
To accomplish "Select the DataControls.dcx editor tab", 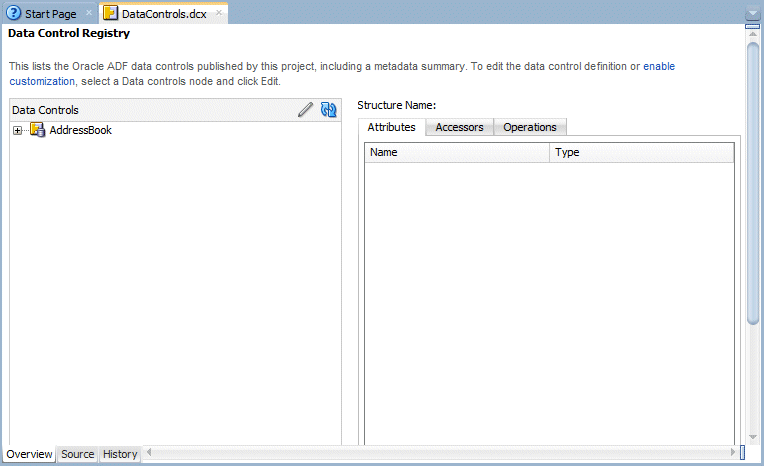I will click(x=164, y=14).
